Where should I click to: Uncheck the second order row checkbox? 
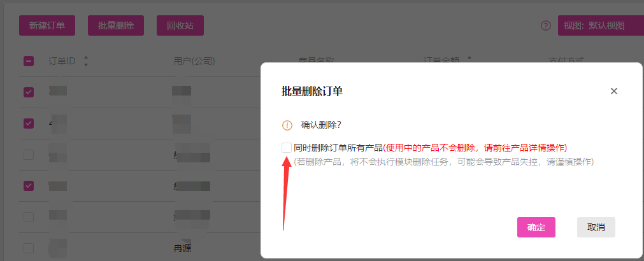(29, 123)
